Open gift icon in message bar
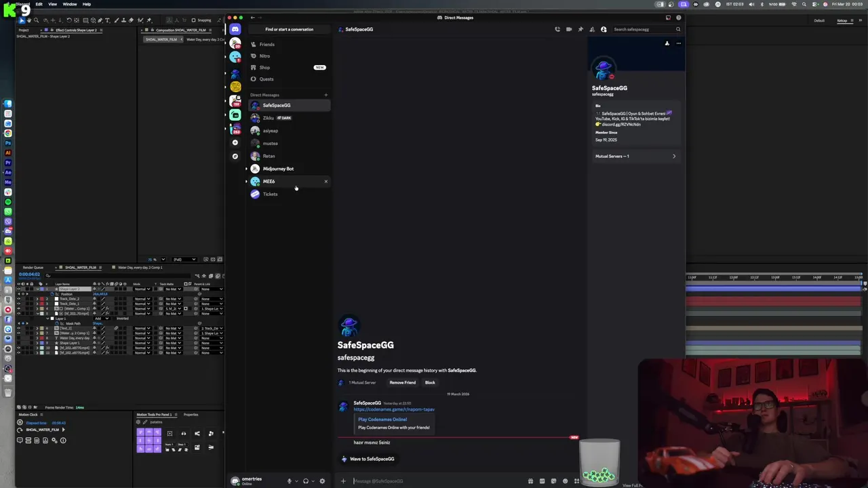Viewport: 868px width, 488px height. click(x=531, y=481)
